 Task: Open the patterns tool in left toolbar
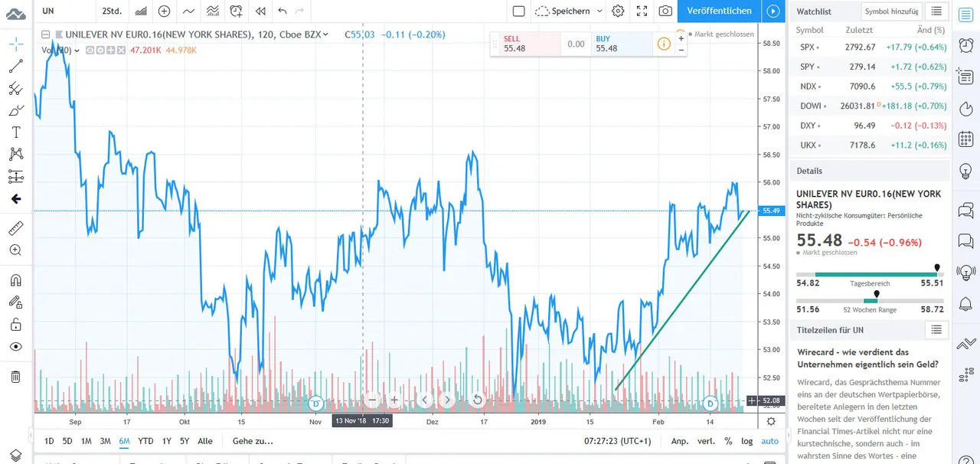15,155
